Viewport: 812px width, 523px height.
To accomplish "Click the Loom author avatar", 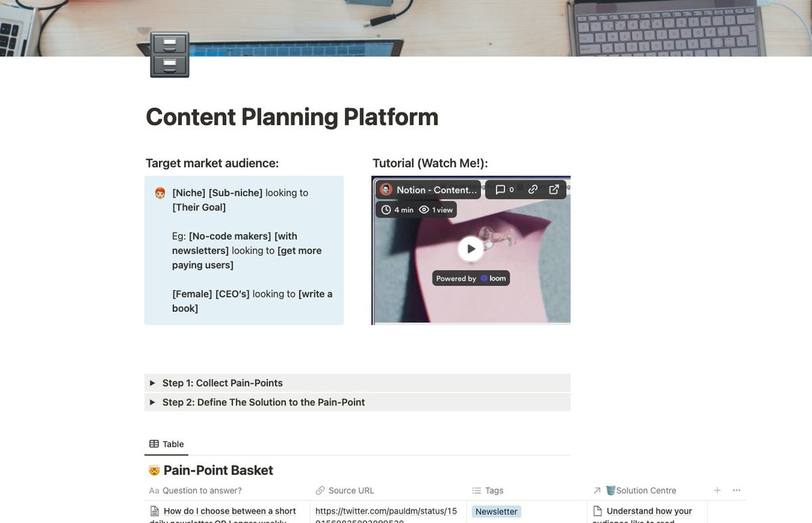I will click(386, 190).
